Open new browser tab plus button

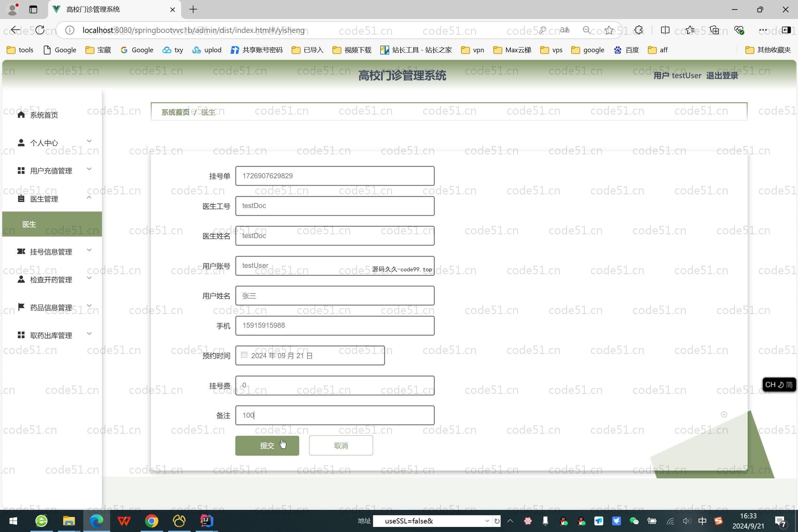pyautogui.click(x=193, y=9)
